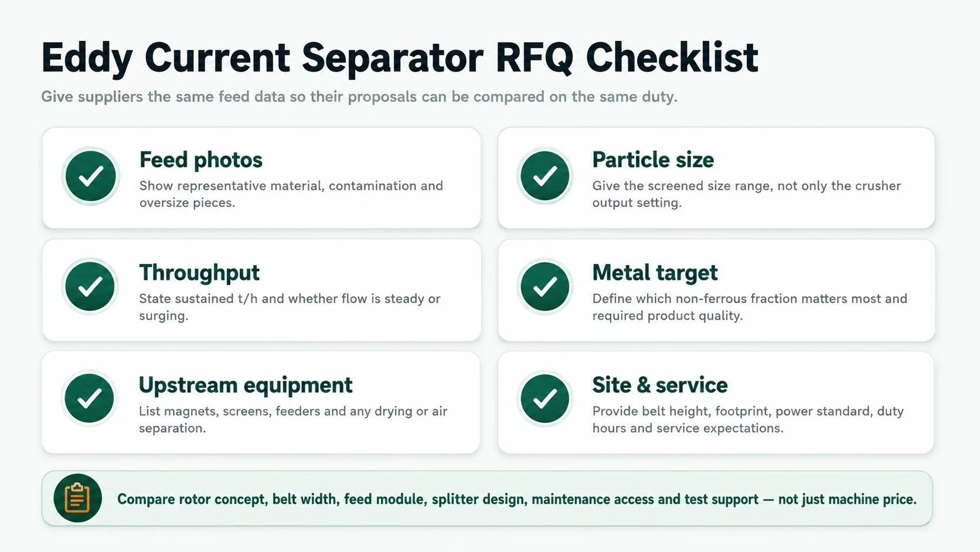This screenshot has width=980, height=552.
Task: Click the orange clipboard icon in footer
Action: pyautogui.click(x=78, y=498)
